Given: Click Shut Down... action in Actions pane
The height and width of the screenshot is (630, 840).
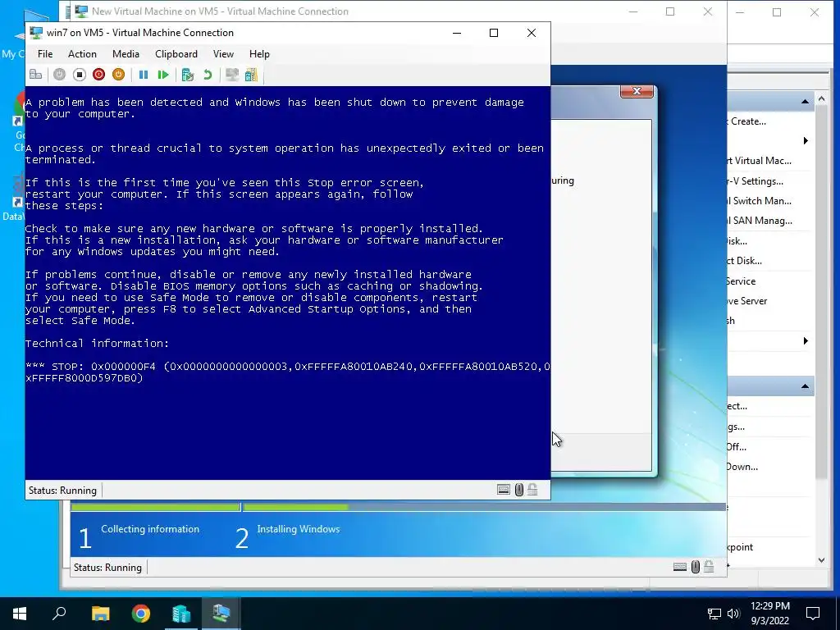Looking at the screenshot, I should pyautogui.click(x=742, y=467).
